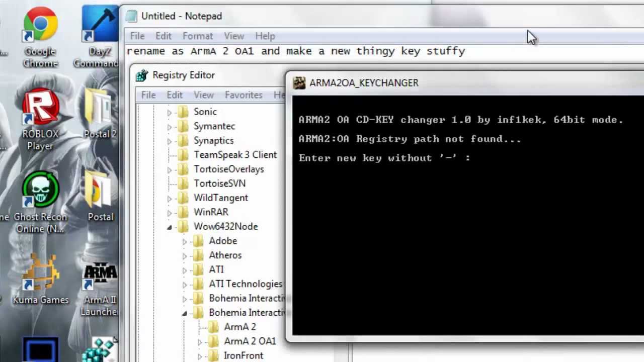Collapse the Wow6432Node registry key
Screen dimensions: 644x362
point(170,227)
